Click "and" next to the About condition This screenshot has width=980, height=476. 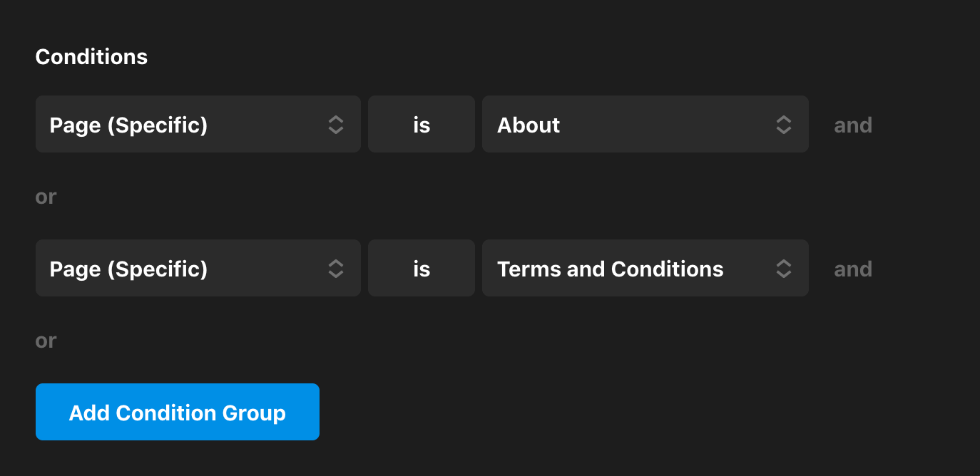point(853,125)
